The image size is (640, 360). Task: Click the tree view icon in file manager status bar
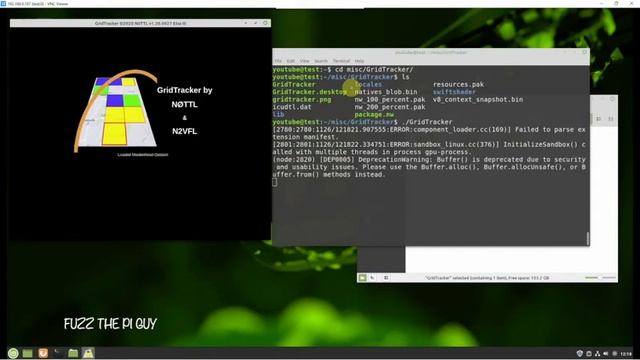pos(373,278)
